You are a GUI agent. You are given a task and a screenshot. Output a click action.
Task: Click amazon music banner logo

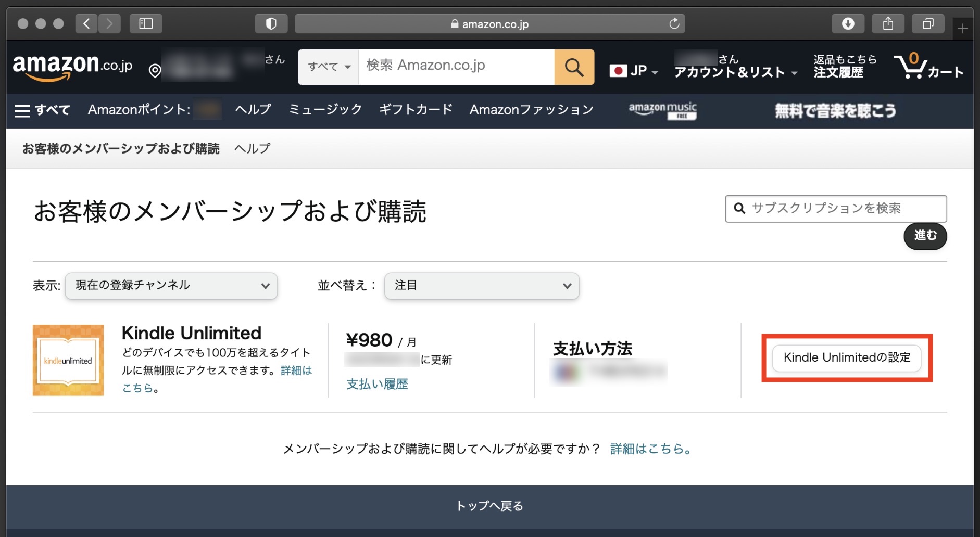tap(662, 110)
